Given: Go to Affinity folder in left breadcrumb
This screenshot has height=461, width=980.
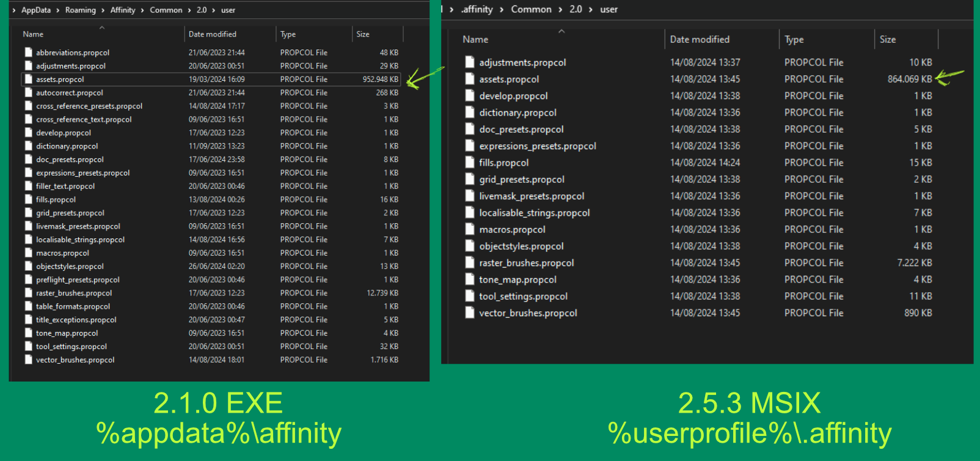Looking at the screenshot, I should pos(123,10).
